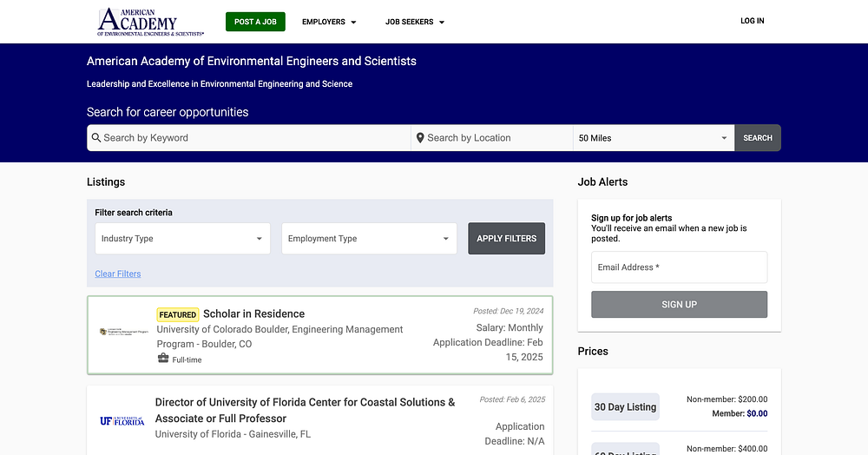868x455 pixels.
Task: Click the 'Search for career opportunities' heading
Action: point(168,112)
